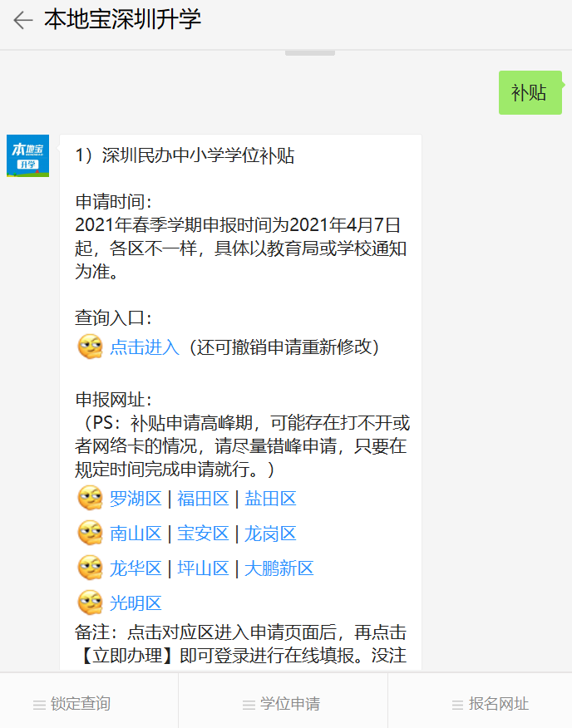The image size is (572, 728).
Task: Open the 福田区 application link
Action: pos(203,499)
